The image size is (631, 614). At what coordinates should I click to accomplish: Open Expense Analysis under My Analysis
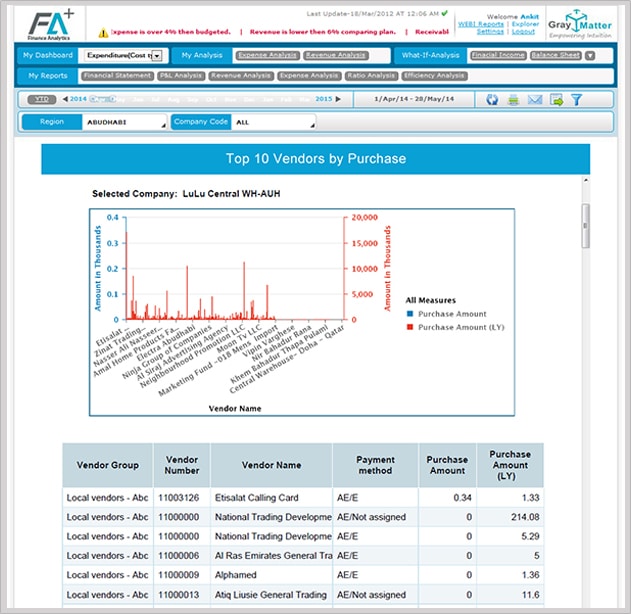(x=268, y=55)
